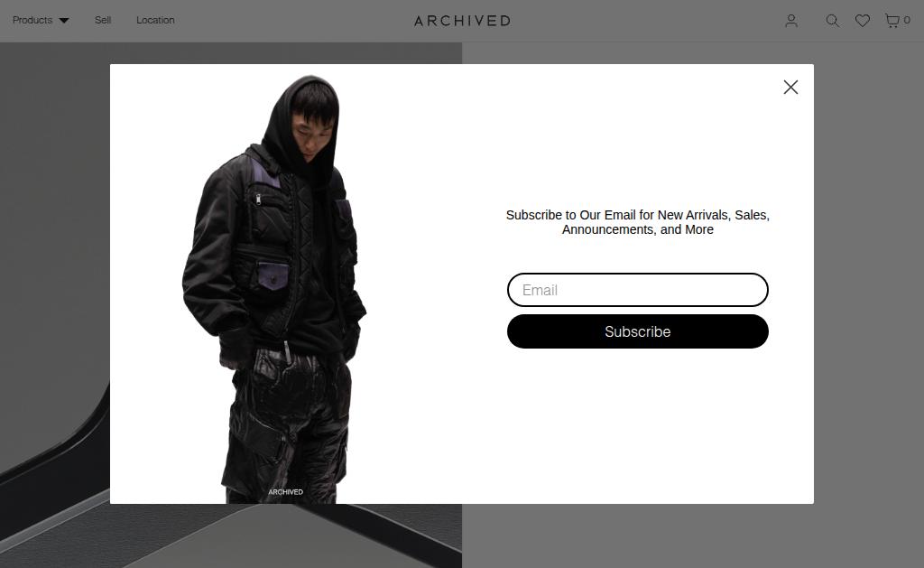Click the cart item count number

tap(907, 20)
